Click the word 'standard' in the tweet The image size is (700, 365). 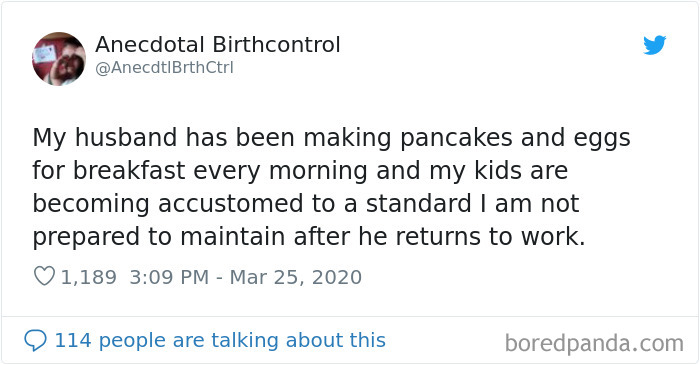pyautogui.click(x=419, y=204)
